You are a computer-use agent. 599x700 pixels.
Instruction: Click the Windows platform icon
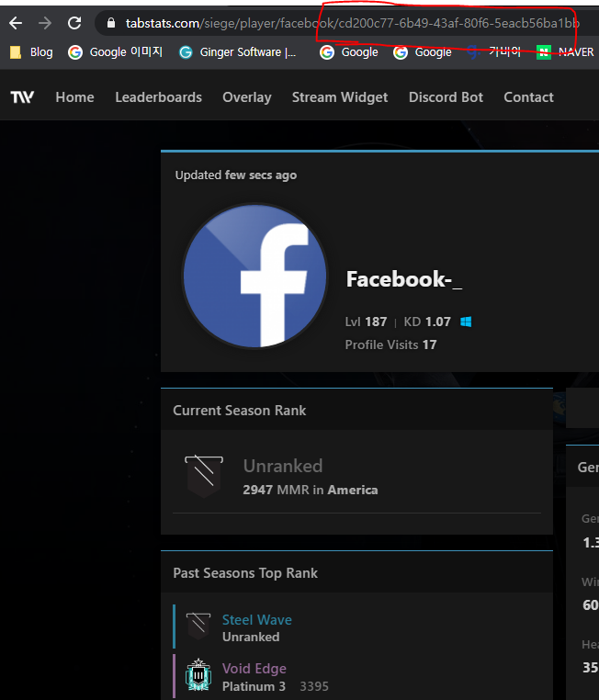(466, 322)
